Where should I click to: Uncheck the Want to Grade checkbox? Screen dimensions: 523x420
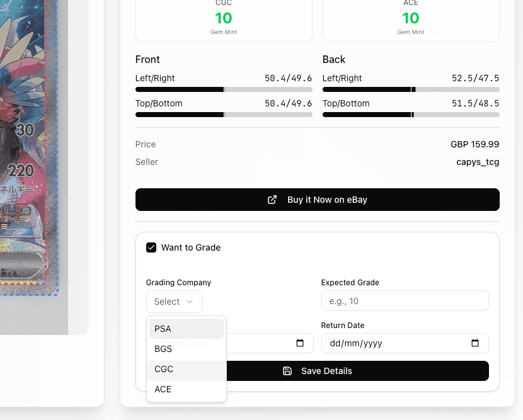tap(151, 247)
